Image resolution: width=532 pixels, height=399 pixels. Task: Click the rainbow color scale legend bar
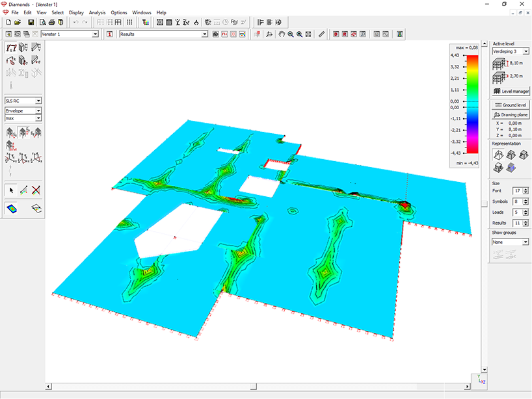click(x=473, y=104)
